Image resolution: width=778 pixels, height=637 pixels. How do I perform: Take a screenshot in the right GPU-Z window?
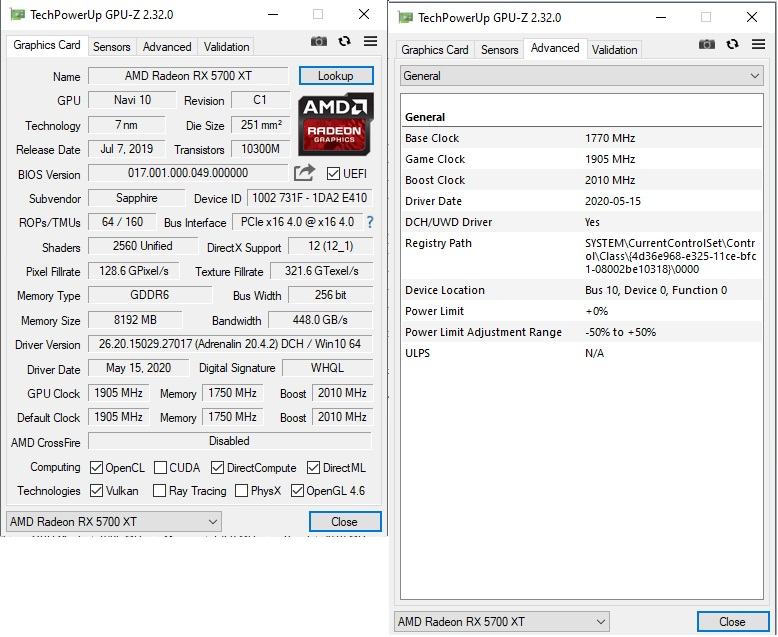click(x=707, y=44)
